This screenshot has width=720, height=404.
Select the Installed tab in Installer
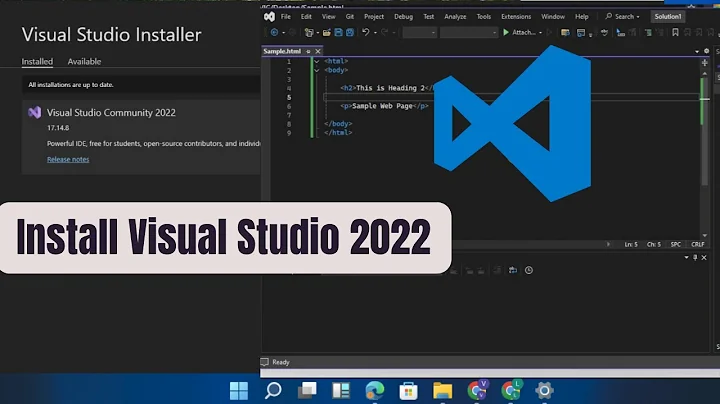pyautogui.click(x=37, y=62)
